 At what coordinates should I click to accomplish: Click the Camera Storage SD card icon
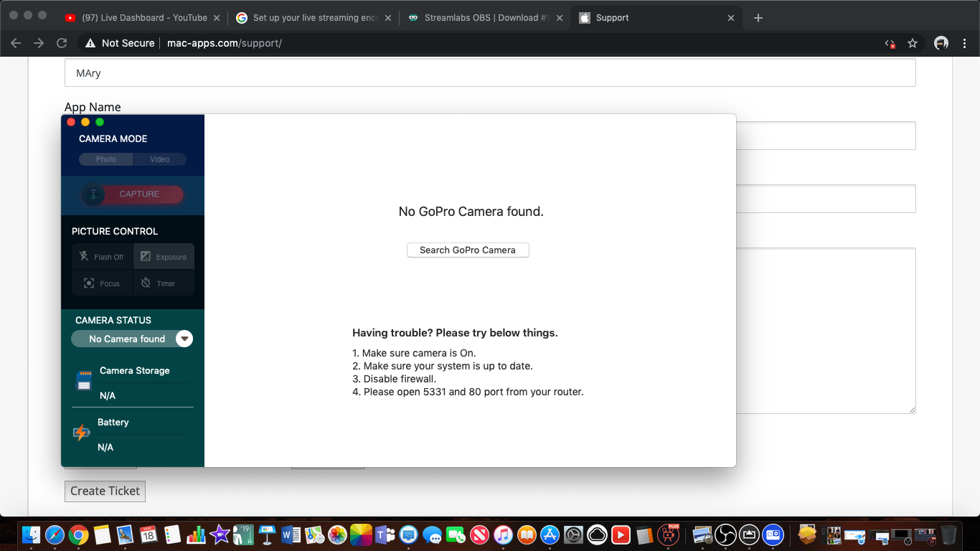tap(84, 381)
